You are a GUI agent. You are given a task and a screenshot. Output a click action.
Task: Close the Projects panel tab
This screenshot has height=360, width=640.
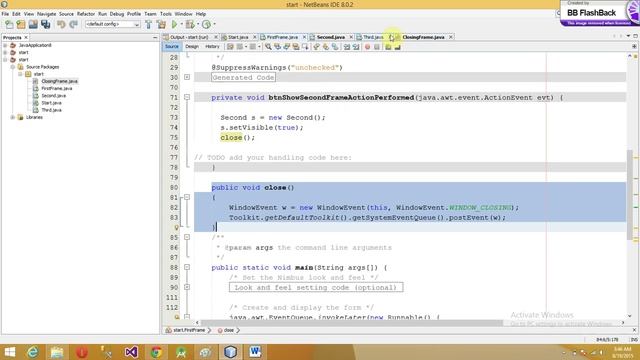26,38
